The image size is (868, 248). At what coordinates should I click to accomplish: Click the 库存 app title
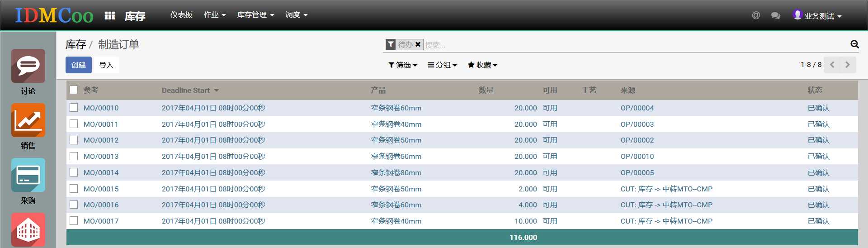pyautogui.click(x=135, y=16)
